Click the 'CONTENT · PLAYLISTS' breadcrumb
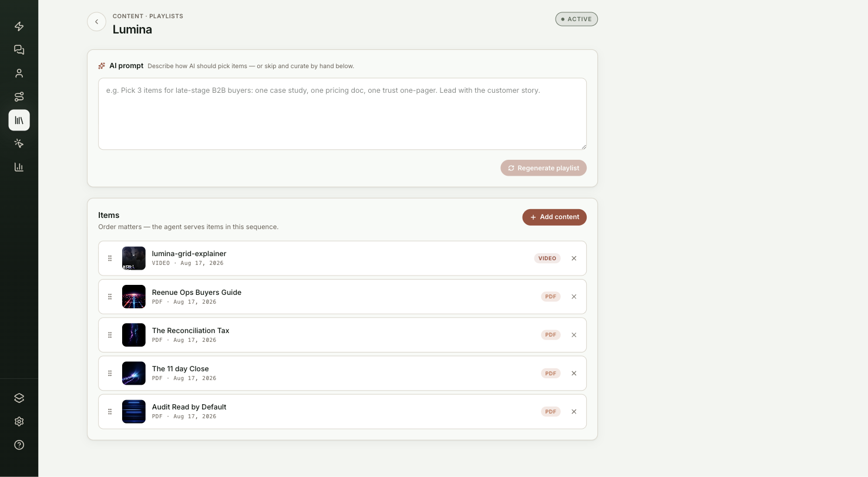The image size is (868, 477). [148, 16]
